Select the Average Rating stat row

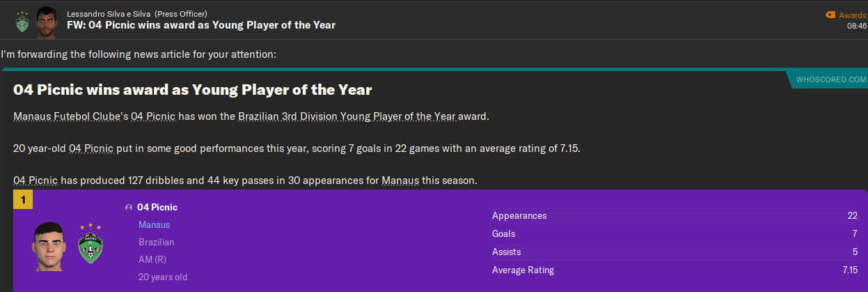[674, 270]
